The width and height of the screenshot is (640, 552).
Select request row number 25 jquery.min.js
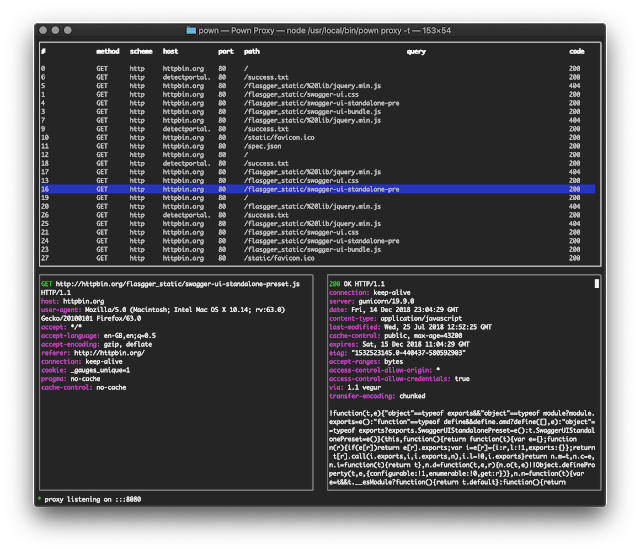(x=318, y=224)
